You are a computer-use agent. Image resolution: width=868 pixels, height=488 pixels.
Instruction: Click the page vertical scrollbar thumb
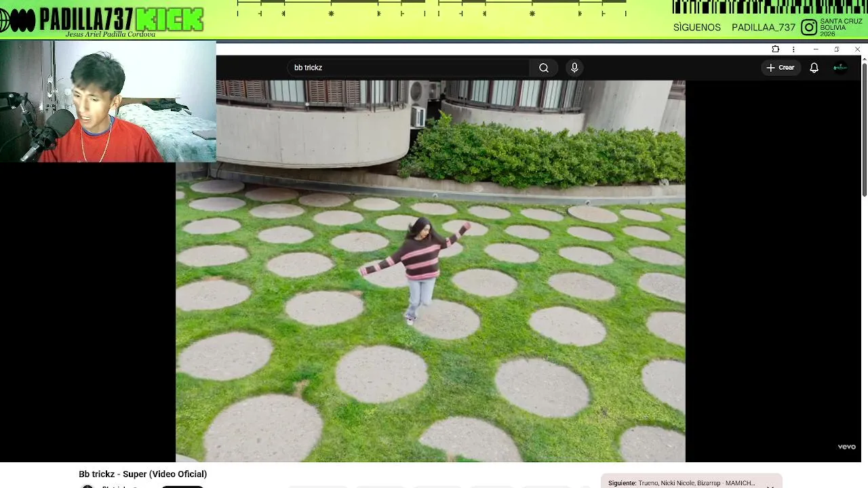pos(864,129)
